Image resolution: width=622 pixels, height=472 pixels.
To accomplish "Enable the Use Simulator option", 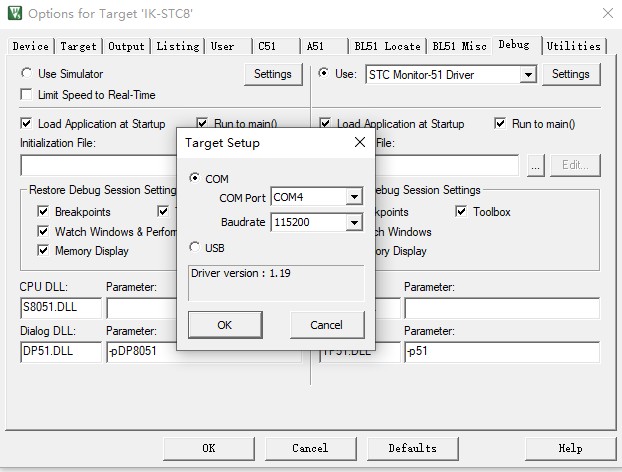I will 27,74.
